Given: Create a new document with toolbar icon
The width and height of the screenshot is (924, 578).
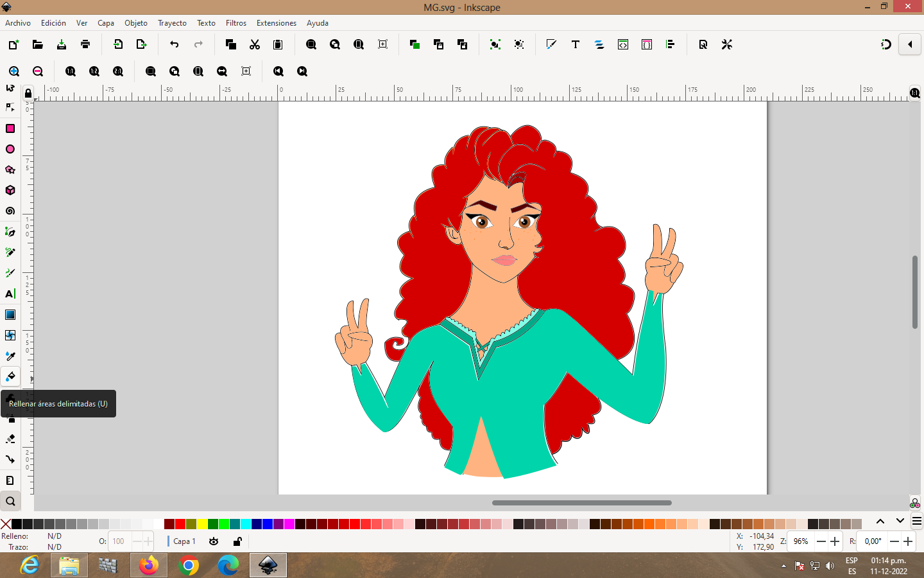Looking at the screenshot, I should (13, 44).
